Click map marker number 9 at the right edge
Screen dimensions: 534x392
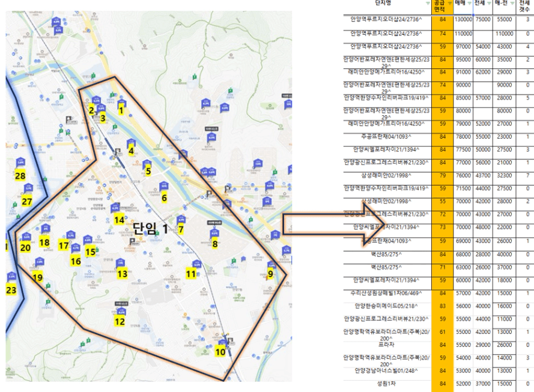click(x=270, y=274)
